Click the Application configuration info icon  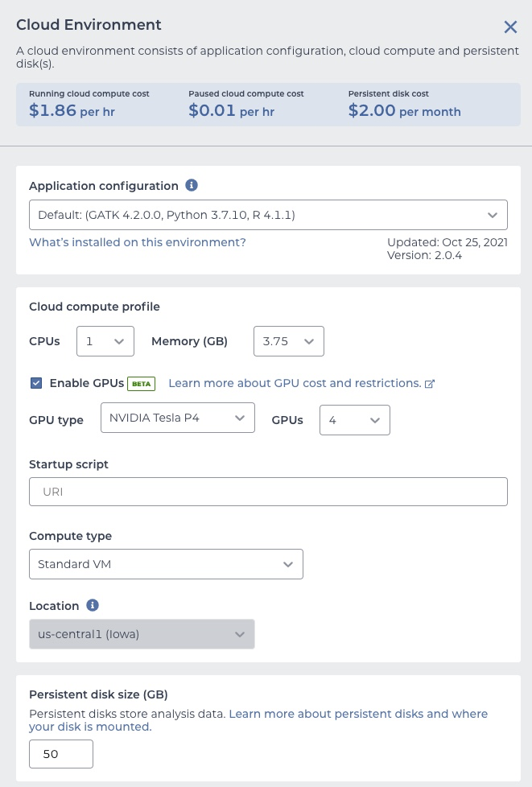(x=192, y=185)
